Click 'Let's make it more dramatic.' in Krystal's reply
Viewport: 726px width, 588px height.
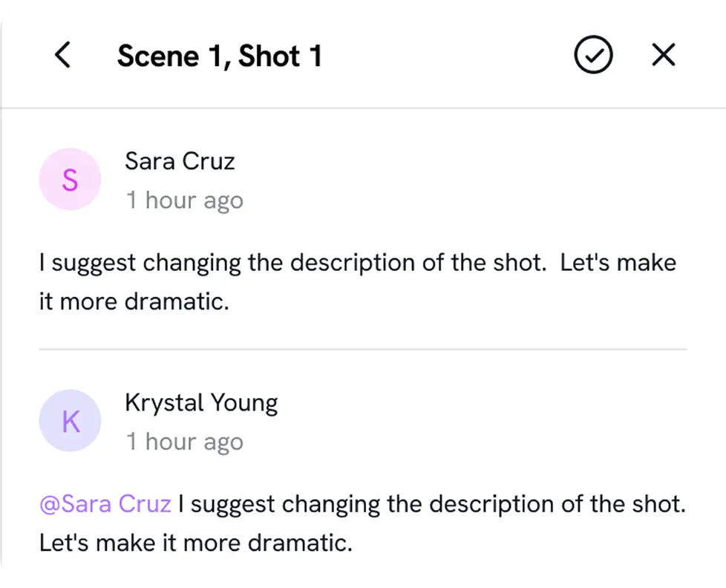click(196, 543)
